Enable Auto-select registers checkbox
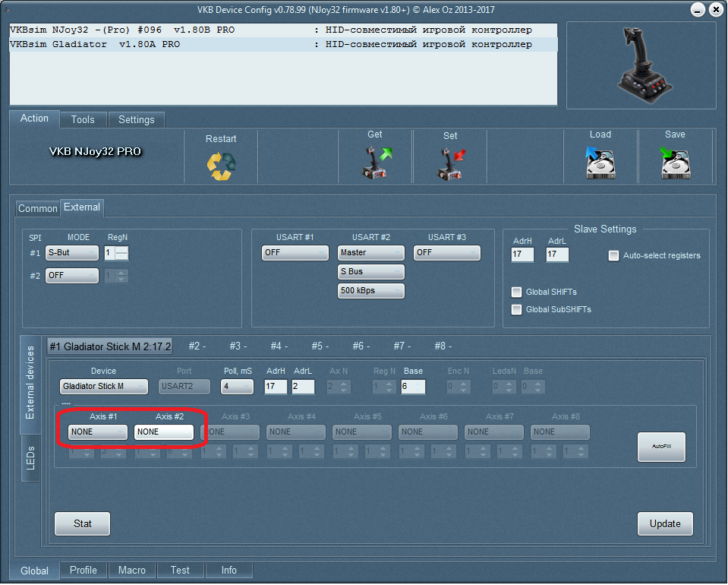 (x=614, y=255)
